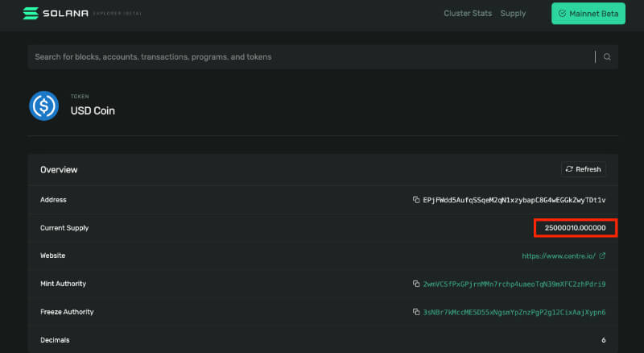Visit the https://www.centre.io/ website link
Image resolution: width=644 pixels, height=353 pixels.
click(558, 256)
